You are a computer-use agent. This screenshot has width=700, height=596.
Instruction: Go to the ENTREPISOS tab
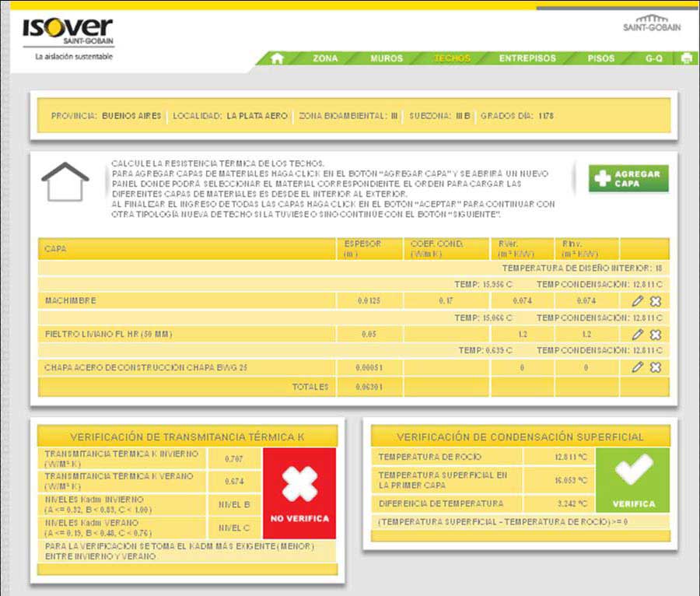527,58
